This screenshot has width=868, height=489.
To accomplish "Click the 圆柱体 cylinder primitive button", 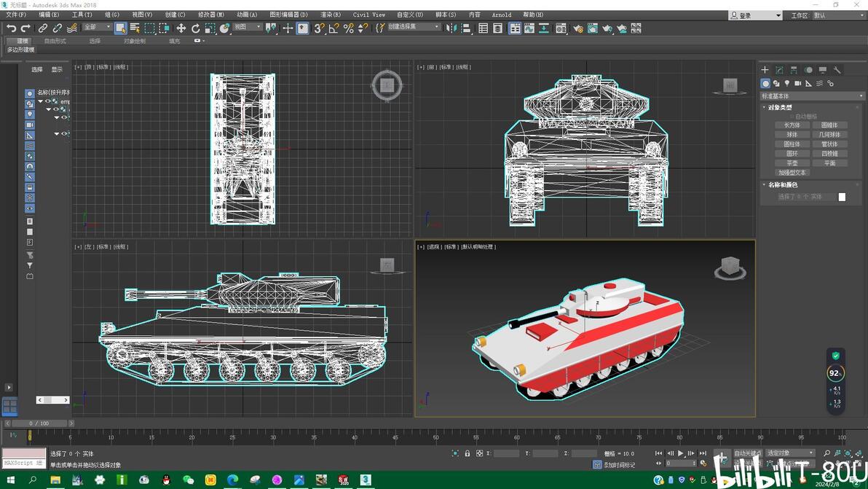I will click(x=792, y=144).
